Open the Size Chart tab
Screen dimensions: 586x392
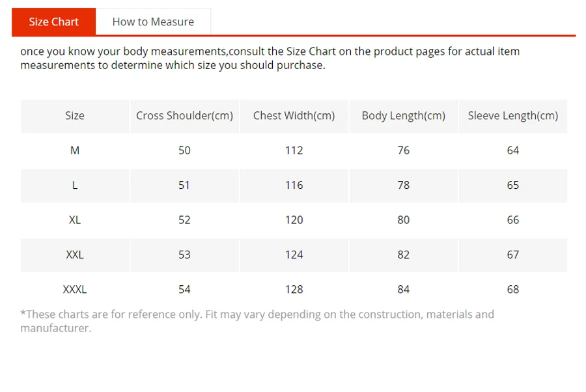pos(53,21)
